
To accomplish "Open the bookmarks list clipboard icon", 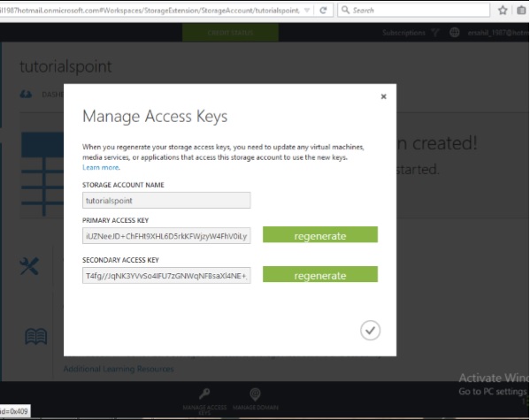I will coord(521,10).
